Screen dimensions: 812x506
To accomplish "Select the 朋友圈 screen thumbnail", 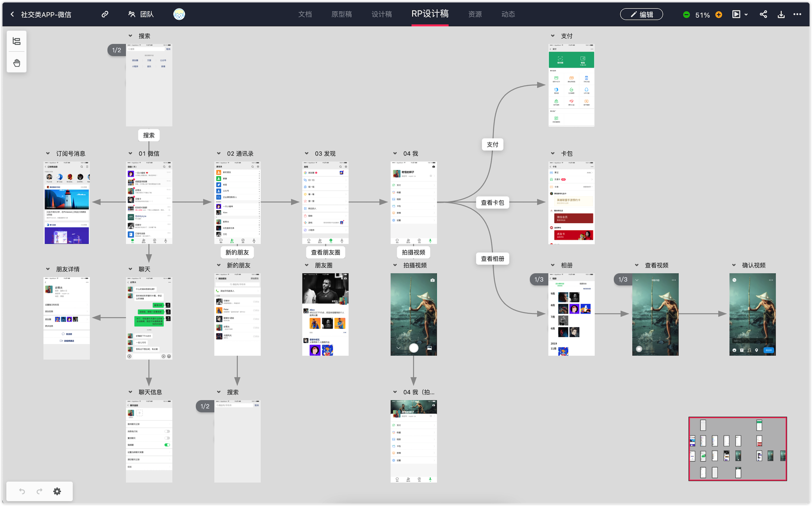I will coord(325,314).
